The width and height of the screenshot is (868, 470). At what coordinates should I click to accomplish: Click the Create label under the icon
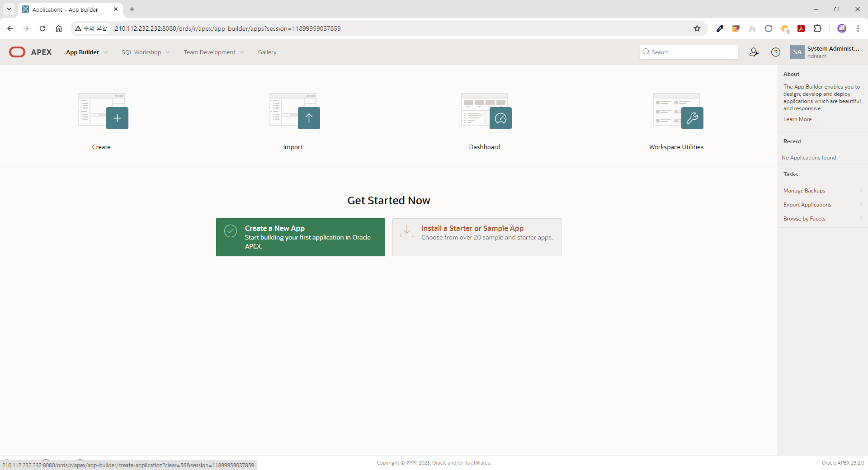[x=101, y=147]
